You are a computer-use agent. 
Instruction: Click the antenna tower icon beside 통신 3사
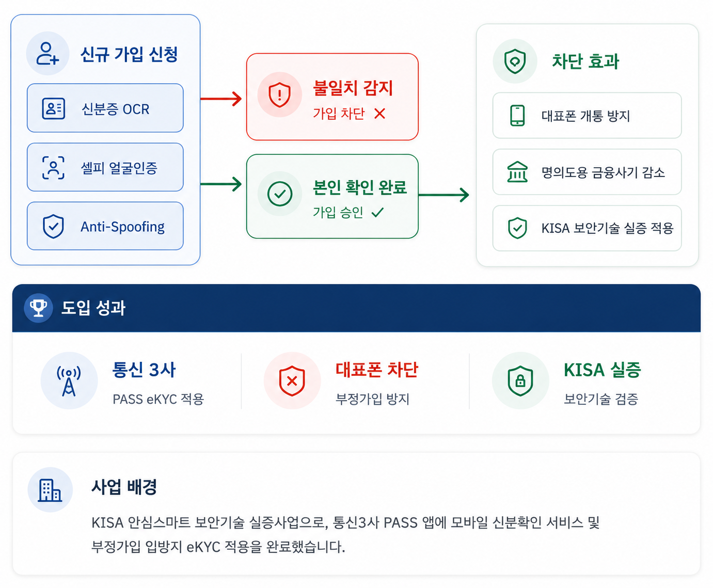coord(69,381)
